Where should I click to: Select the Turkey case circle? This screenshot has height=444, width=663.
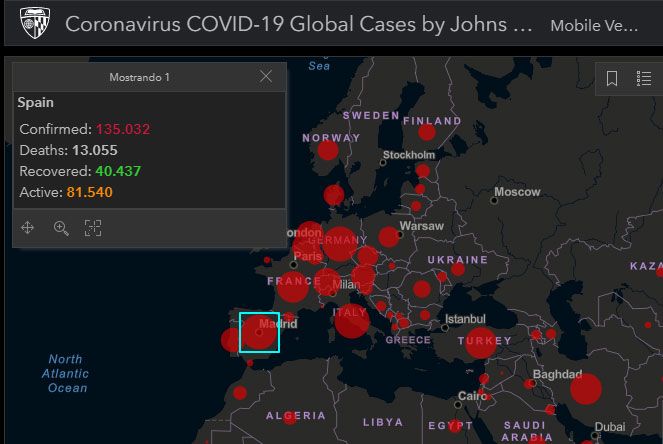click(481, 343)
